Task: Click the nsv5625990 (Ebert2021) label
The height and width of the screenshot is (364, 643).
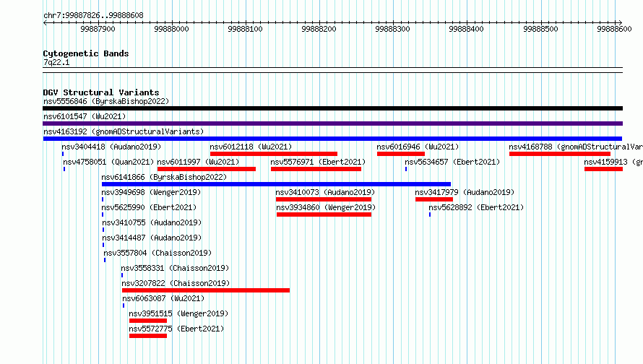Action: point(149,207)
